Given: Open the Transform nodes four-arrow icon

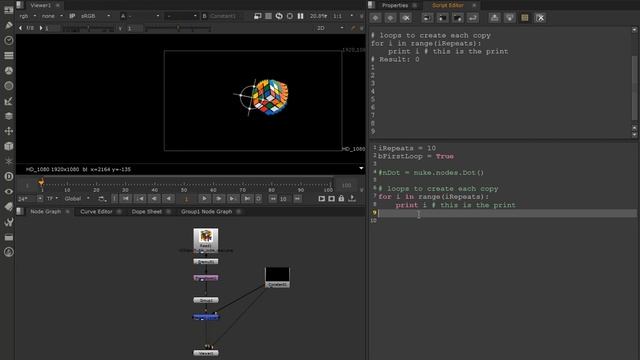Looking at the screenshot, I should (9, 131).
